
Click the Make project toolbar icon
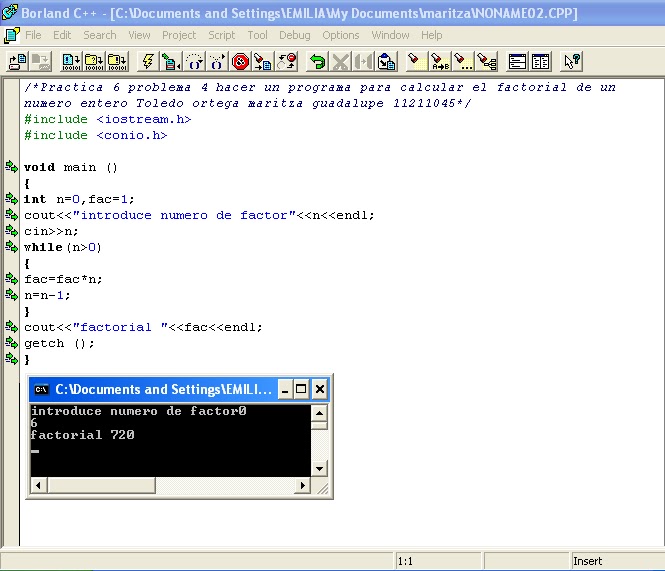pos(94,62)
